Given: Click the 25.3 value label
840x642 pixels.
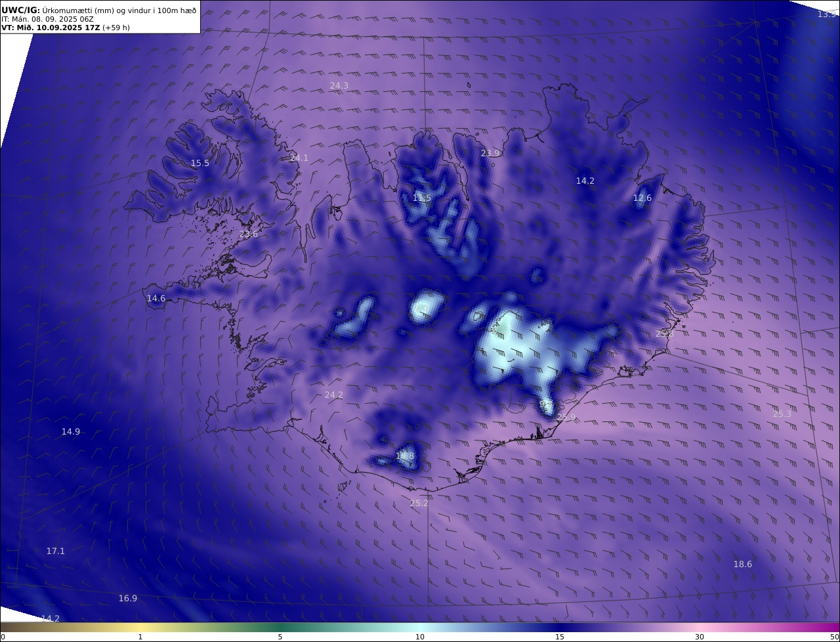Looking at the screenshot, I should tap(782, 414).
